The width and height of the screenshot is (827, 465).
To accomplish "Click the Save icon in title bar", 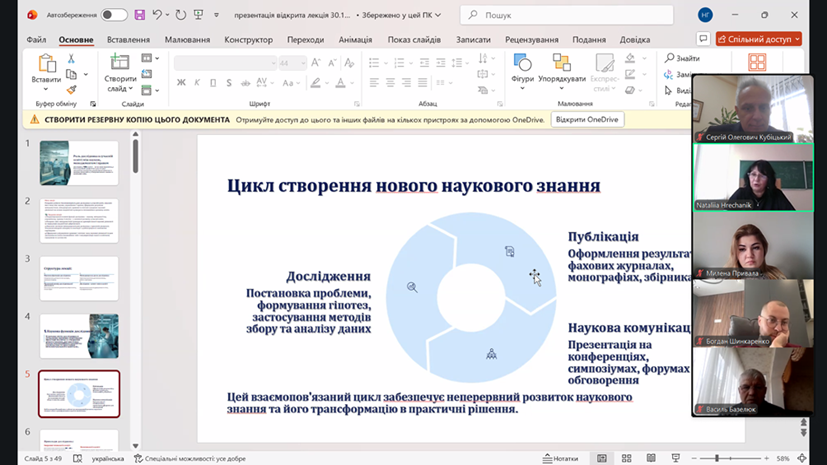I will coord(139,15).
